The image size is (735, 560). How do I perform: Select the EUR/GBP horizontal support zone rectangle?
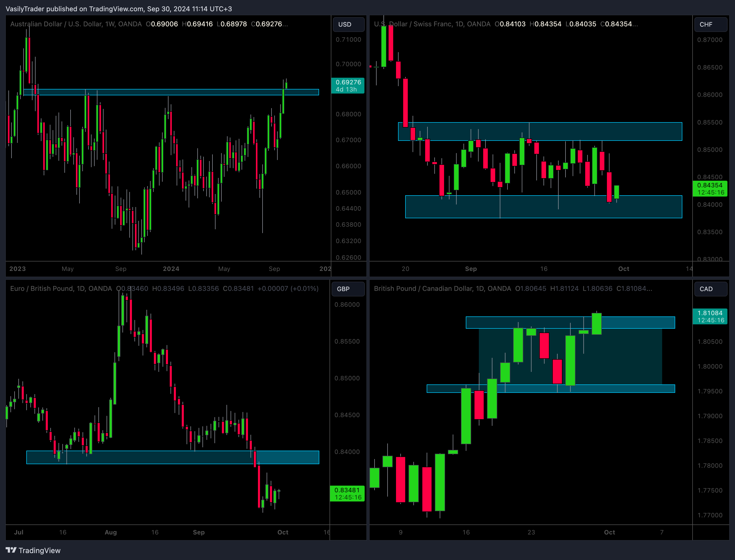pos(173,457)
